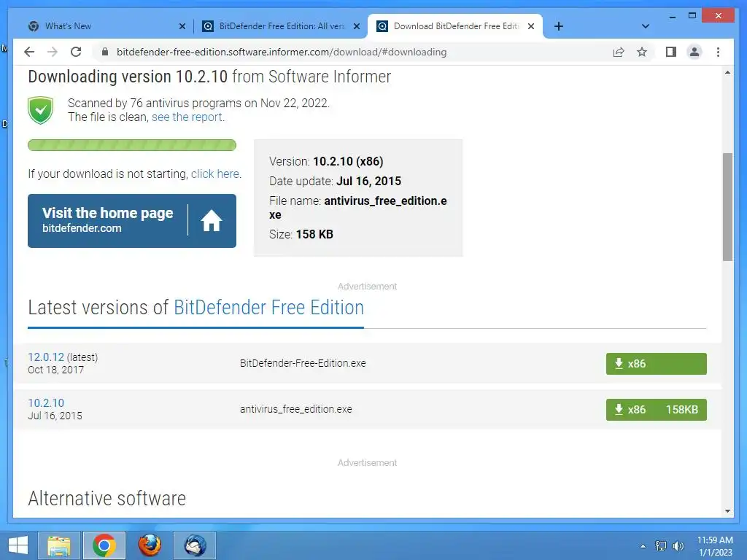Screen dimensions: 747x560
Task: Switch to BitDefender Free Edition: All versions tab
Action: click(282, 26)
